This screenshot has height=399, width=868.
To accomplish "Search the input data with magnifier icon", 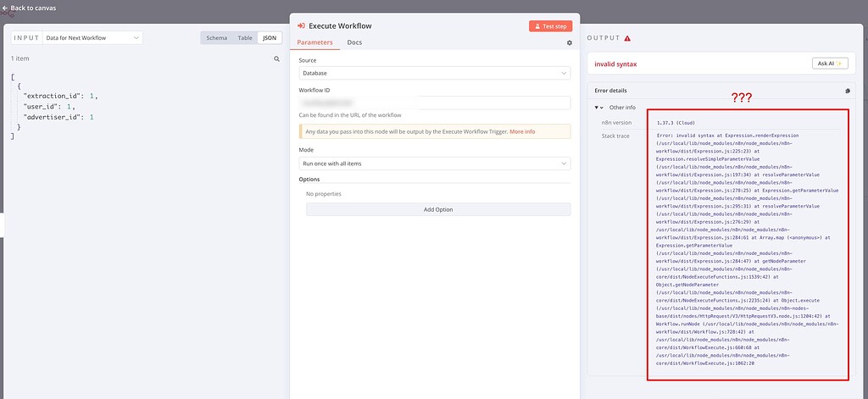I will [277, 58].
